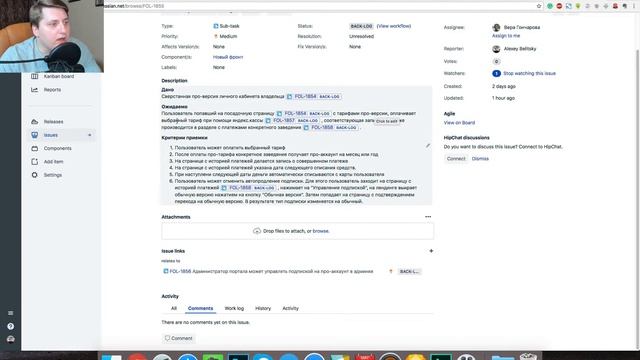
Task: Click the BACK-L... status of linked issue
Action: tap(409, 271)
